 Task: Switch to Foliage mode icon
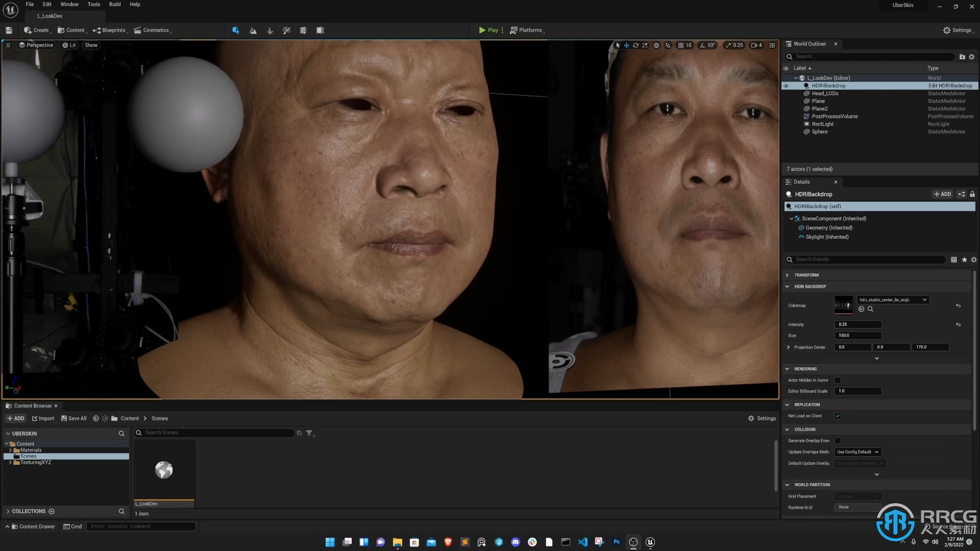click(270, 30)
